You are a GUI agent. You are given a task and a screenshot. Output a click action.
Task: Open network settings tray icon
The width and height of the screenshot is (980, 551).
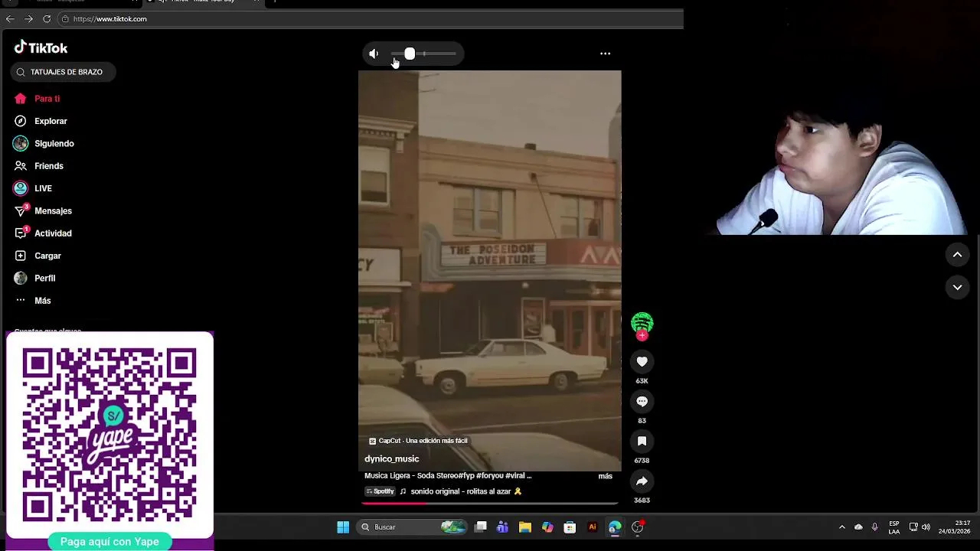(913, 527)
